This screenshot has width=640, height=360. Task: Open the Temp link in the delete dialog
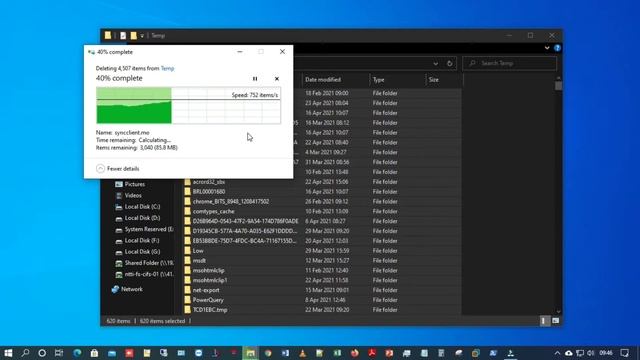pyautogui.click(x=167, y=68)
